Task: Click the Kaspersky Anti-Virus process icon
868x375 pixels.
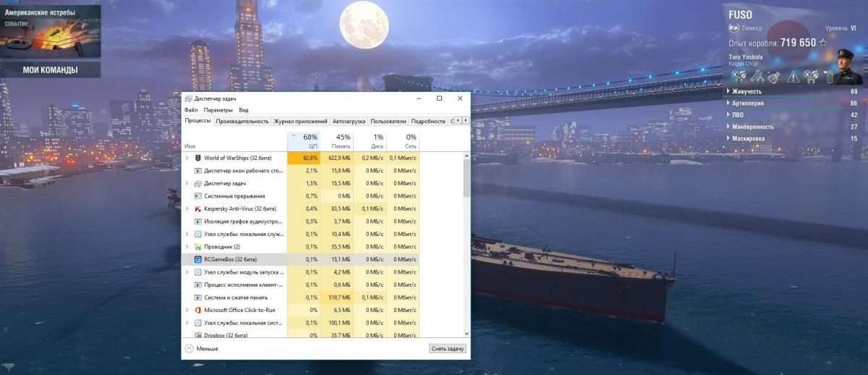Action: [x=198, y=208]
